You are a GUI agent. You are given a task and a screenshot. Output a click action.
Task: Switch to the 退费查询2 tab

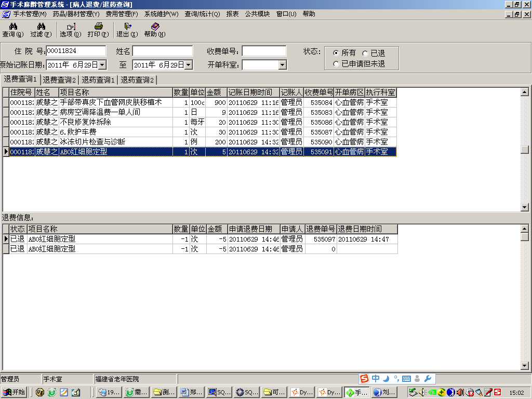pyautogui.click(x=59, y=80)
